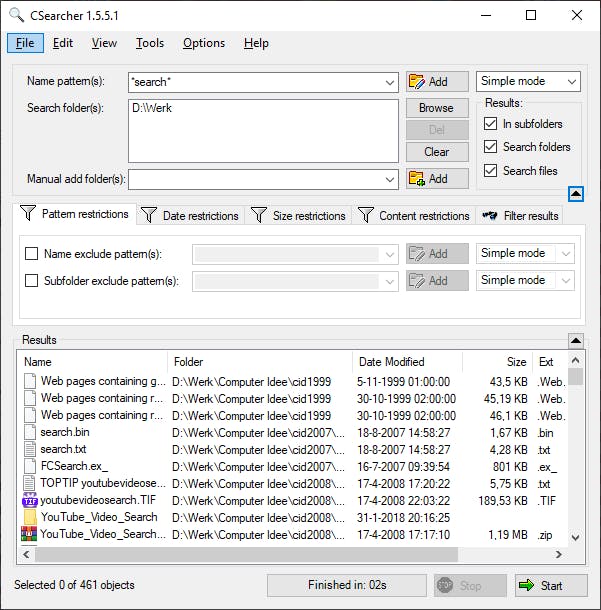Click the funnel icon on Pattern restrictions tab
The image size is (601, 610).
click(x=28, y=213)
